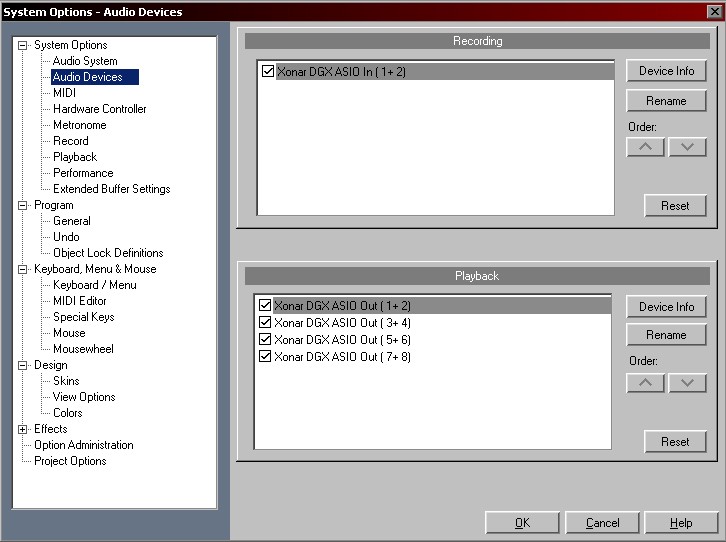The height and width of the screenshot is (542, 726).
Task: Open MIDI Editor options
Action: (x=80, y=301)
